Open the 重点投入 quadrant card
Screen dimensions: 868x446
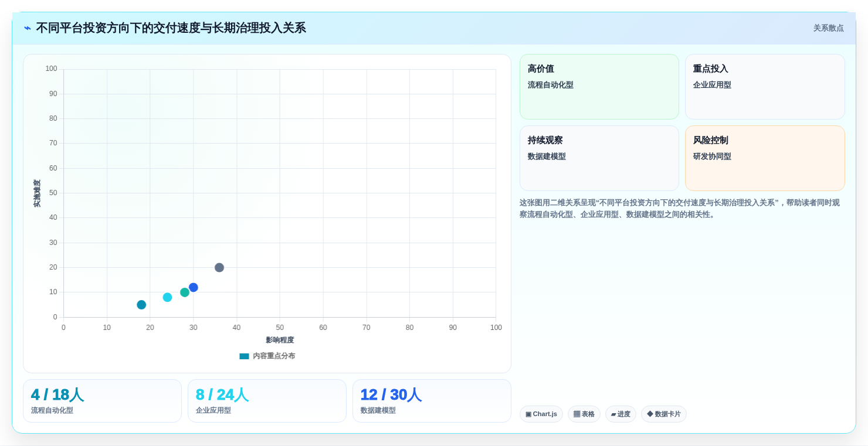[x=765, y=87]
